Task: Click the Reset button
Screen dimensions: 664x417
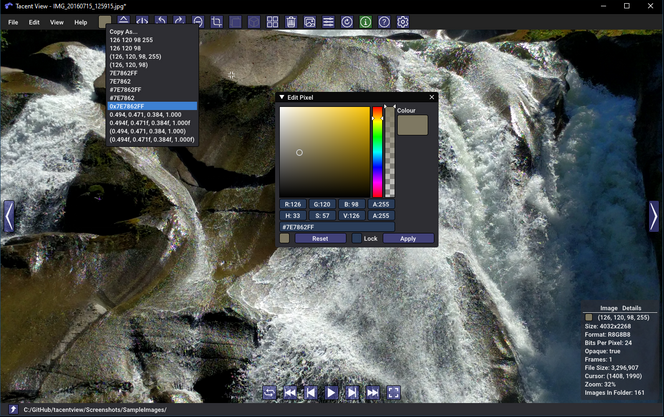Action: pos(320,239)
